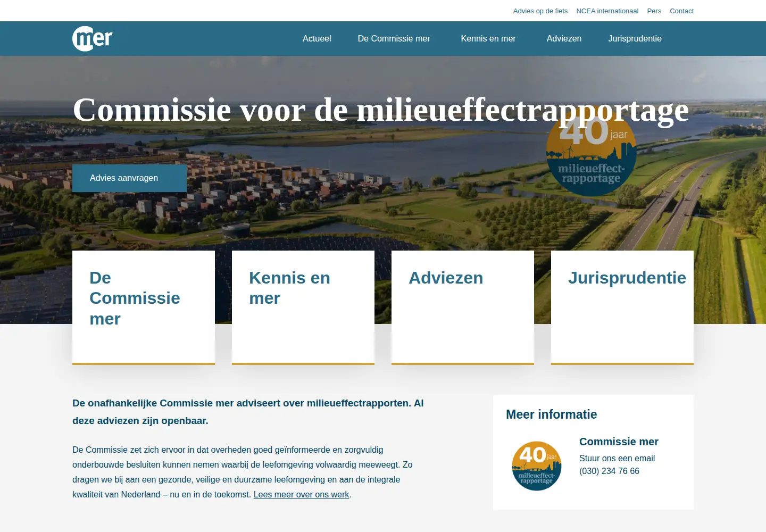Open Advies op de fiets link

coord(540,11)
